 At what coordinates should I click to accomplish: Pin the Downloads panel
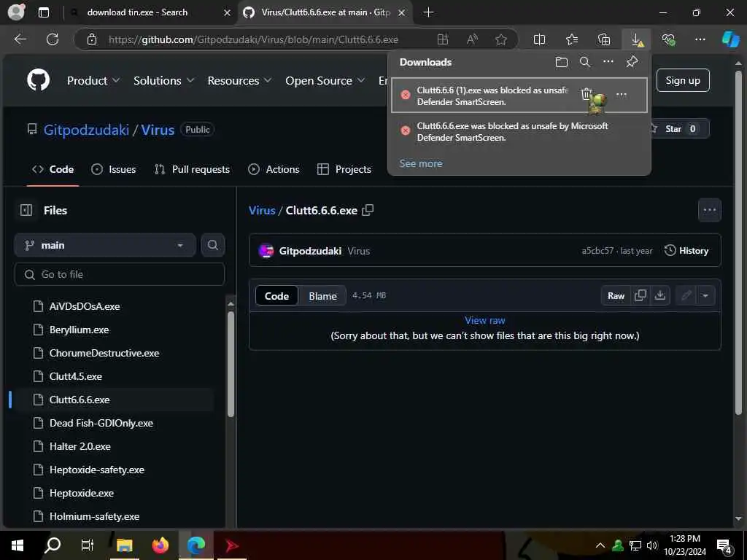coord(632,62)
